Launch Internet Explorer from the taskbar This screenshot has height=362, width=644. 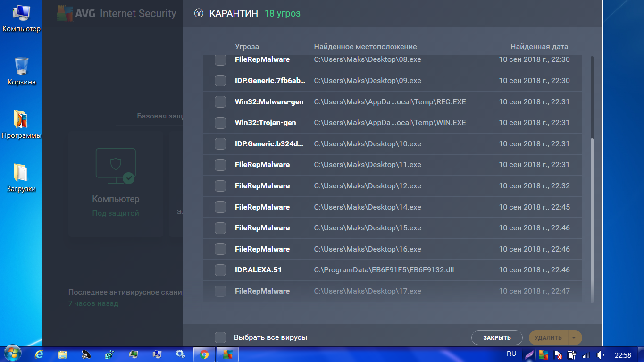(40, 354)
